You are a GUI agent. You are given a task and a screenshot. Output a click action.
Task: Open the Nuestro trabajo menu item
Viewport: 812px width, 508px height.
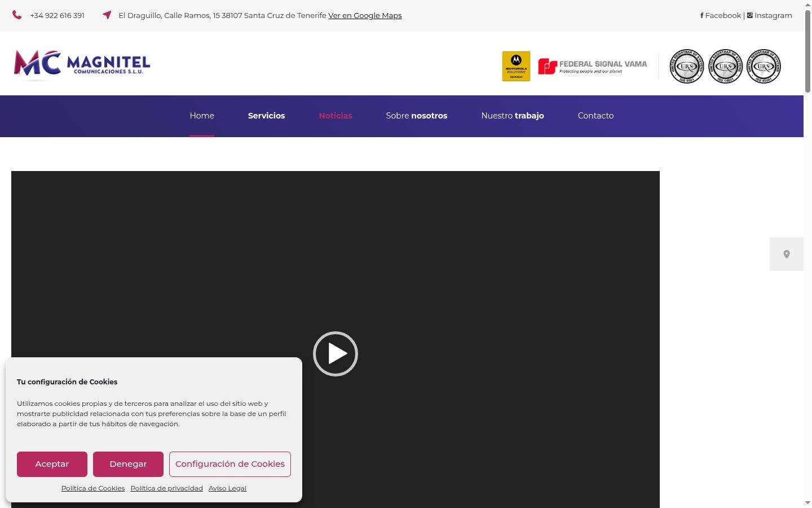513,116
